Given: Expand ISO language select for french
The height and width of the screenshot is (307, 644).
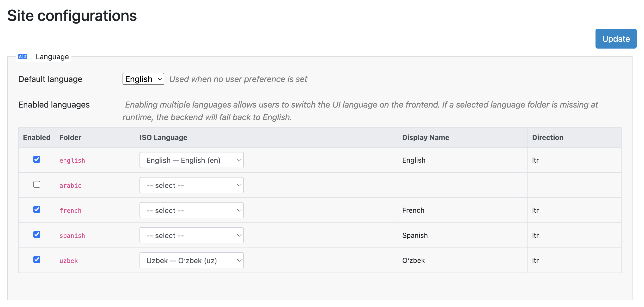Looking at the screenshot, I should click(x=191, y=210).
